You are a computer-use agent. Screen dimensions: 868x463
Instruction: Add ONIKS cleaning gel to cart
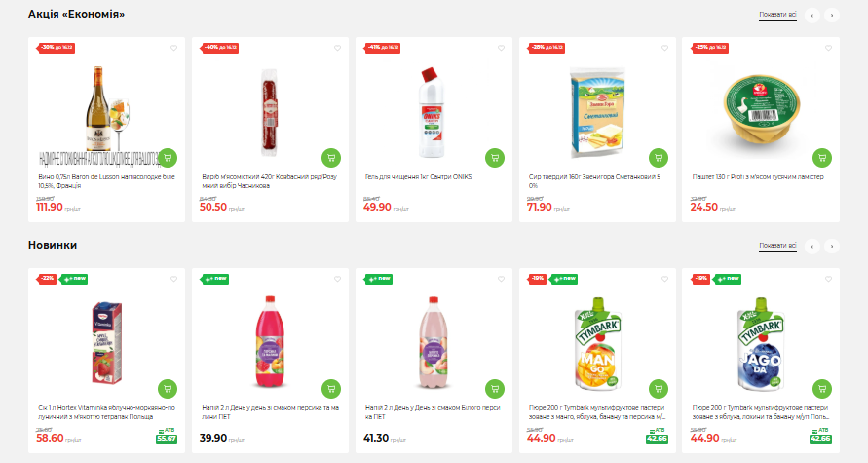495,157
